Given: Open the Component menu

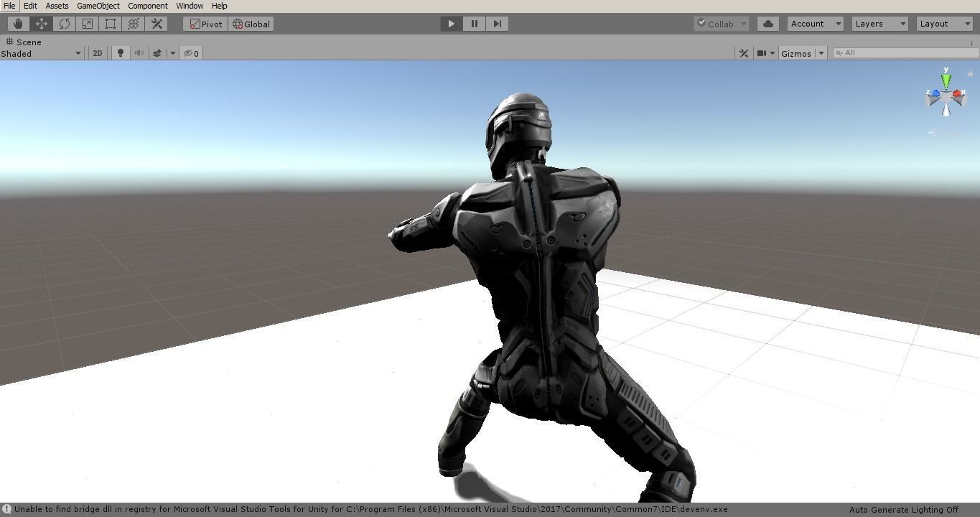Looking at the screenshot, I should [148, 6].
